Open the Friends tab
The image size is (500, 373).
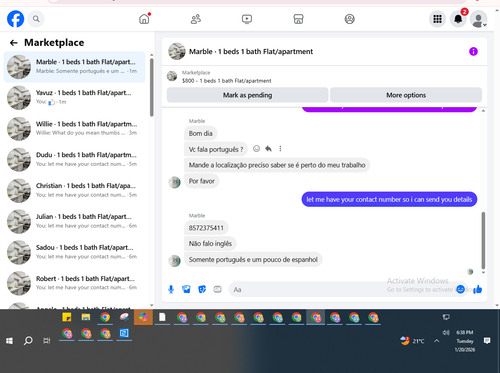(x=196, y=19)
